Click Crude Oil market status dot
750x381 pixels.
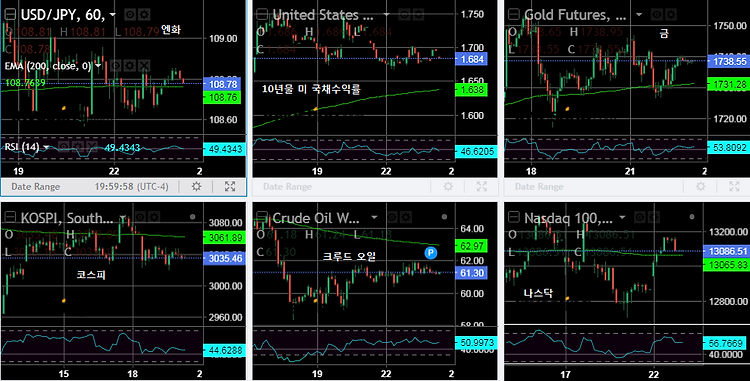[444, 217]
